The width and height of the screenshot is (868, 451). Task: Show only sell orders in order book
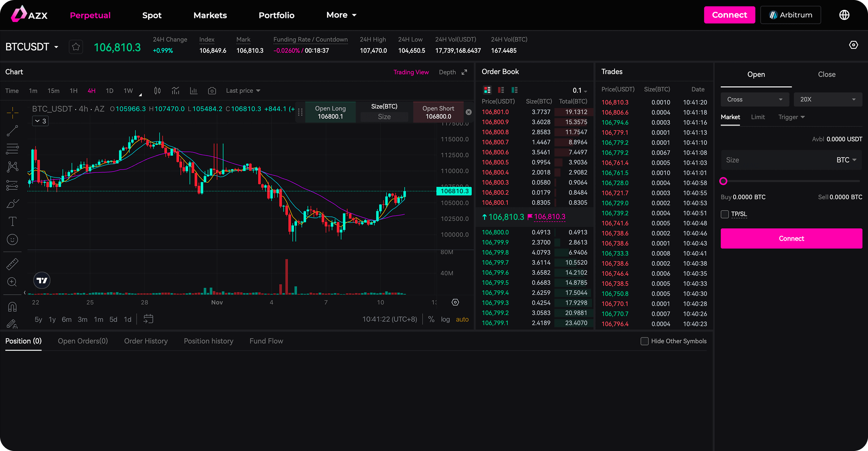click(x=501, y=90)
